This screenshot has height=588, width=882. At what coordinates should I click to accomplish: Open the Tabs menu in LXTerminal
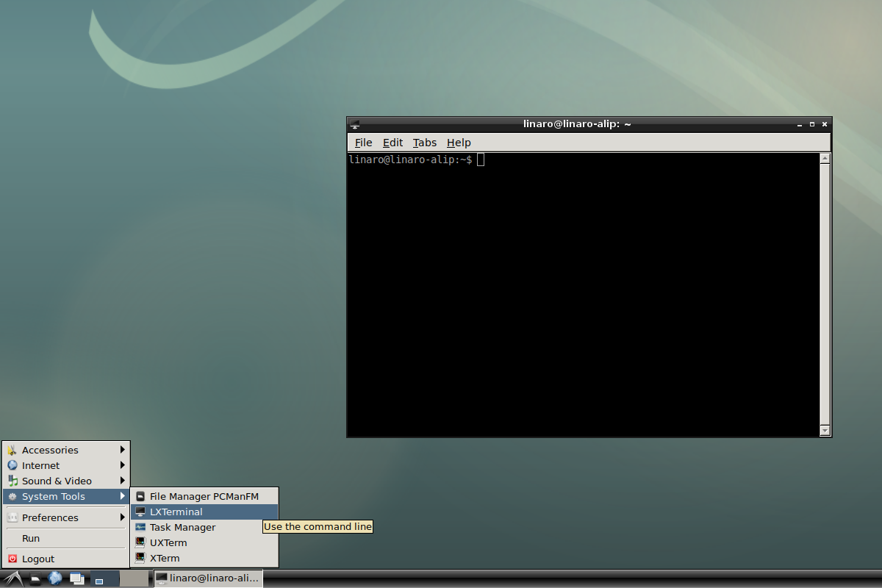pyautogui.click(x=424, y=142)
